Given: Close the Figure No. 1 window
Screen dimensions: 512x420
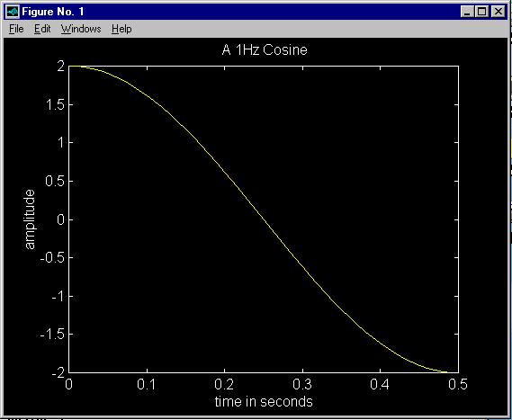Looking at the screenshot, I should (498, 12).
